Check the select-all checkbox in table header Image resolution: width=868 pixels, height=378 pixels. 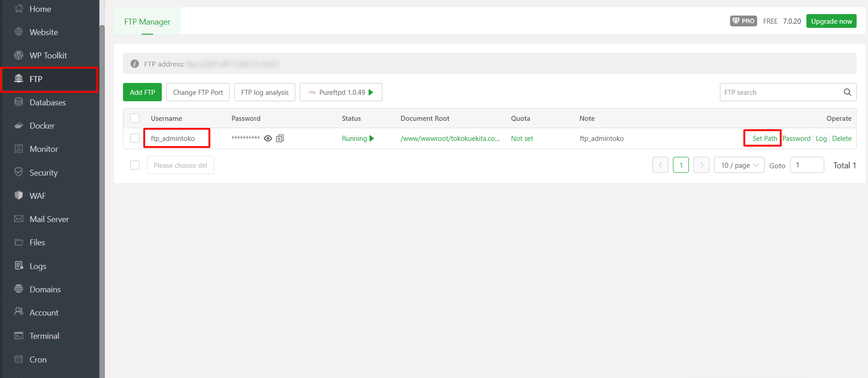click(135, 118)
